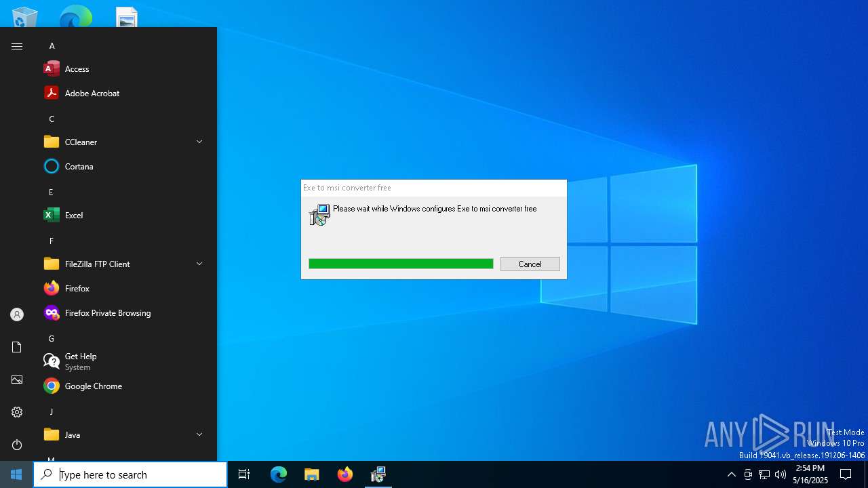
Task: Open Firefox on the taskbar
Action: click(345, 474)
